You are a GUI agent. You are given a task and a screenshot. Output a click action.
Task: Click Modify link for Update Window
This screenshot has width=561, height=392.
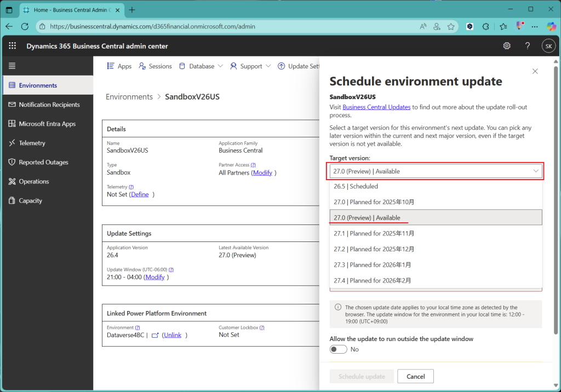154,277
